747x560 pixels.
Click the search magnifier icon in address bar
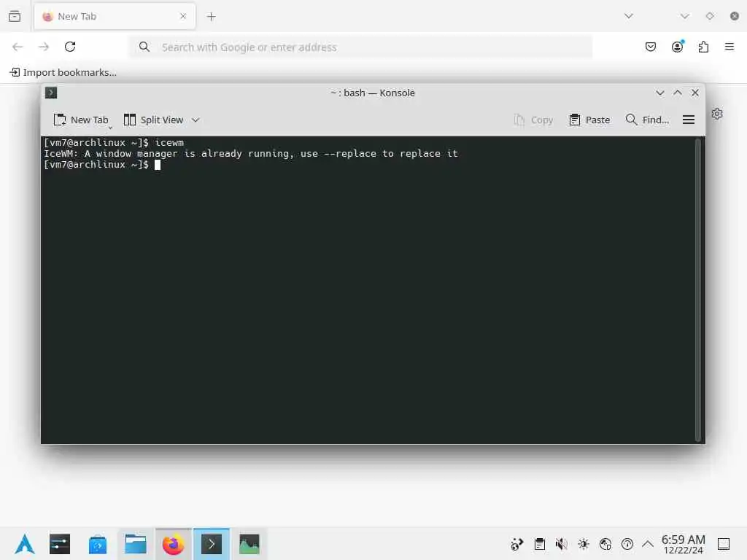pyautogui.click(x=144, y=47)
